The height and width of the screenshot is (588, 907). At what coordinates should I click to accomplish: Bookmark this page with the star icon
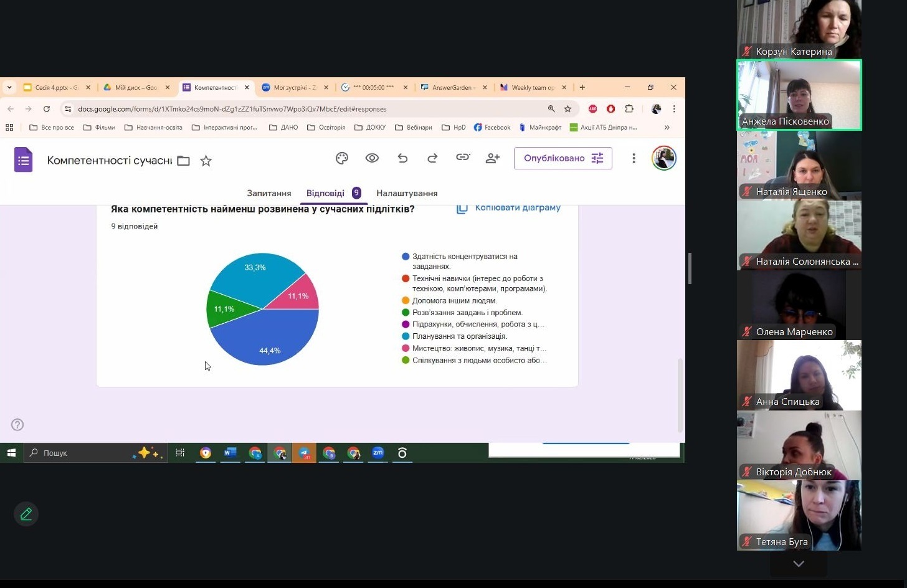(567, 109)
